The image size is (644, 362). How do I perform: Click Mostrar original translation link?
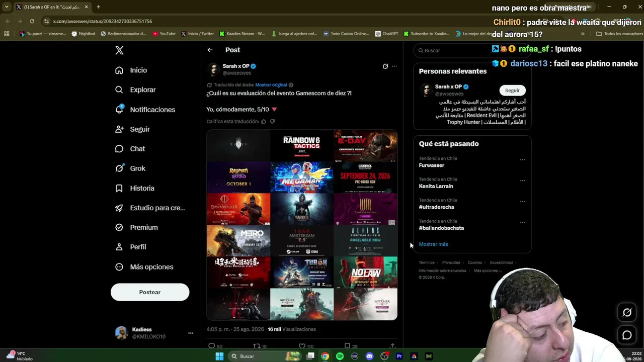click(271, 85)
